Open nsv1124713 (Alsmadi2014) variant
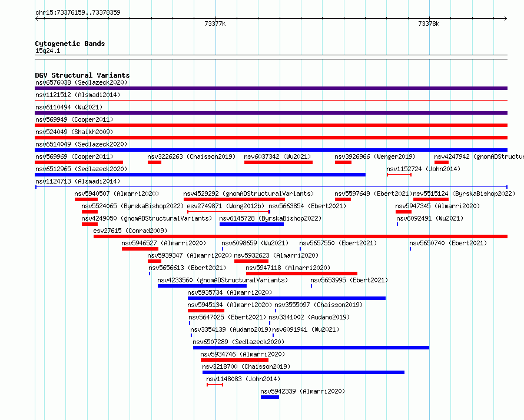 (x=78, y=181)
